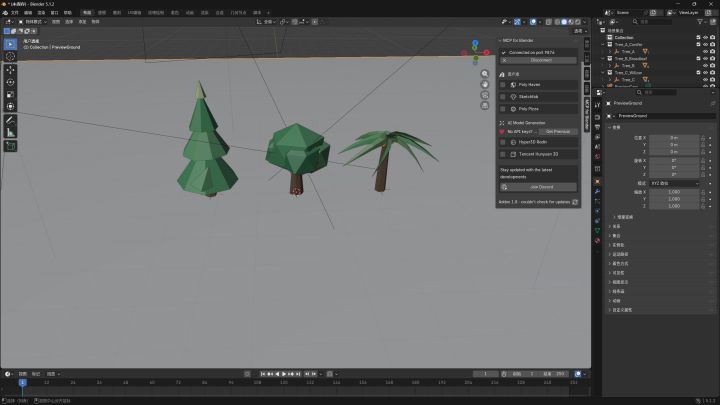Switch to the UV editing workspace tab
Image resolution: width=720 pixels, height=405 pixels.
(135, 12)
